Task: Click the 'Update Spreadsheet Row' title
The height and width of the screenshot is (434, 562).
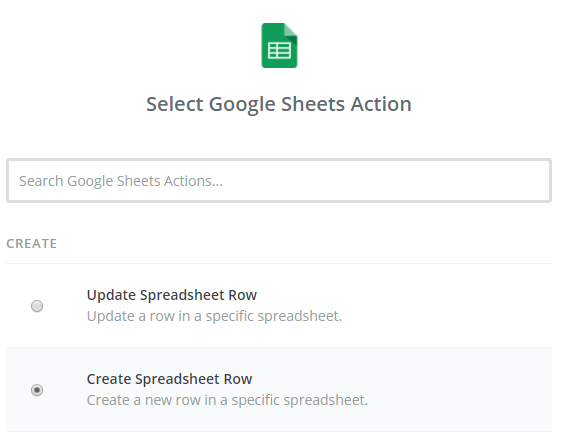Action: pyautogui.click(x=172, y=295)
